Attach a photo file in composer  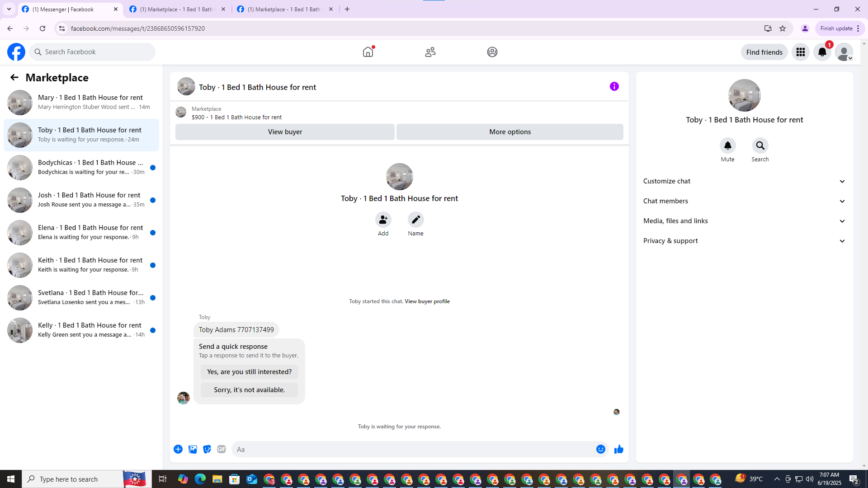193,449
